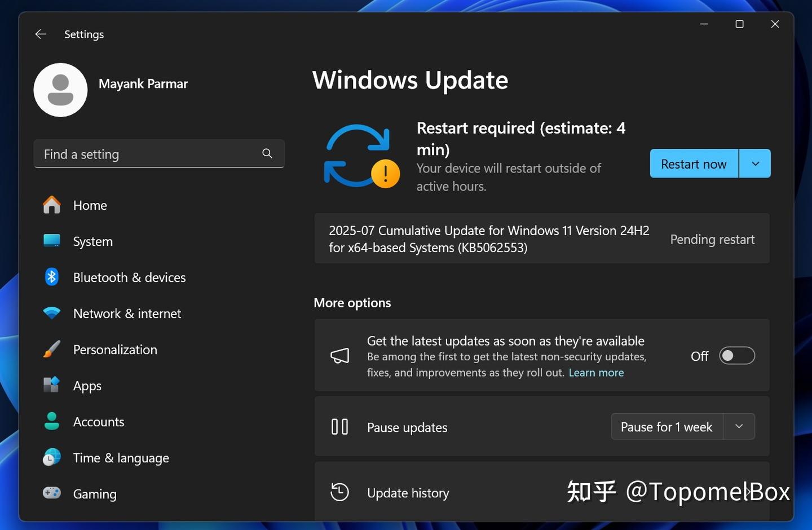Maximize the Settings window
The width and height of the screenshot is (812, 530).
tap(739, 24)
